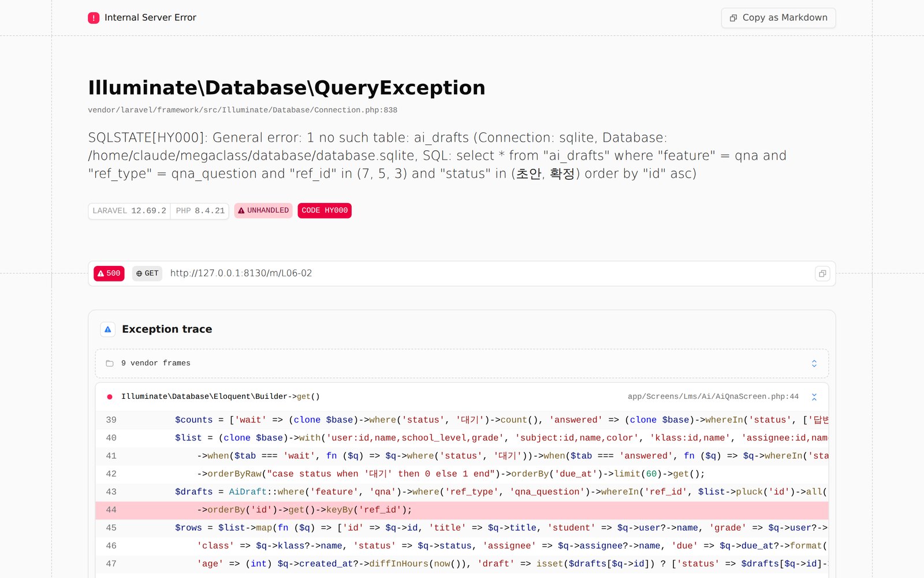This screenshot has height=578, width=924.
Task: Click the Connection.php:838 file path
Action: 243,110
